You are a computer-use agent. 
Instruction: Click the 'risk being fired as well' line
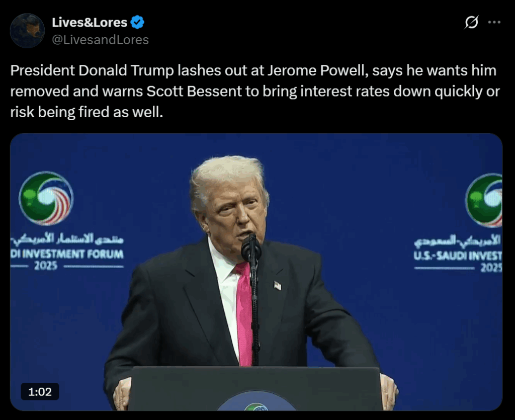87,112
